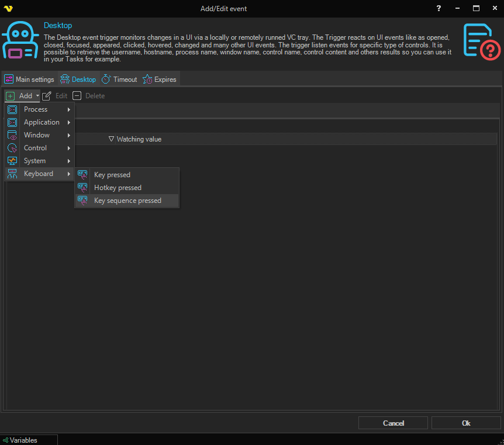Switch to the Expires tab
The width and height of the screenshot is (504, 445).
159,80
